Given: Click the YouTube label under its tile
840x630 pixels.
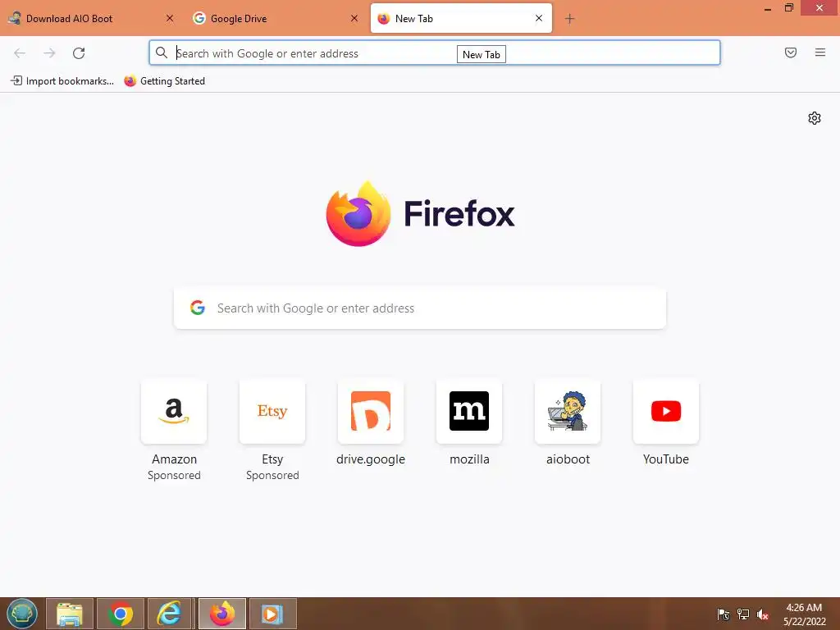Looking at the screenshot, I should tap(666, 459).
